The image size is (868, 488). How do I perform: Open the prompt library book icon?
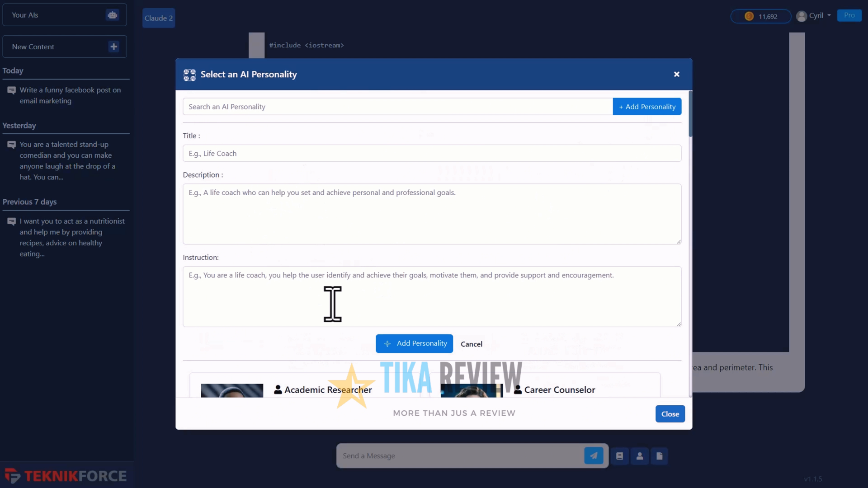tap(619, 456)
